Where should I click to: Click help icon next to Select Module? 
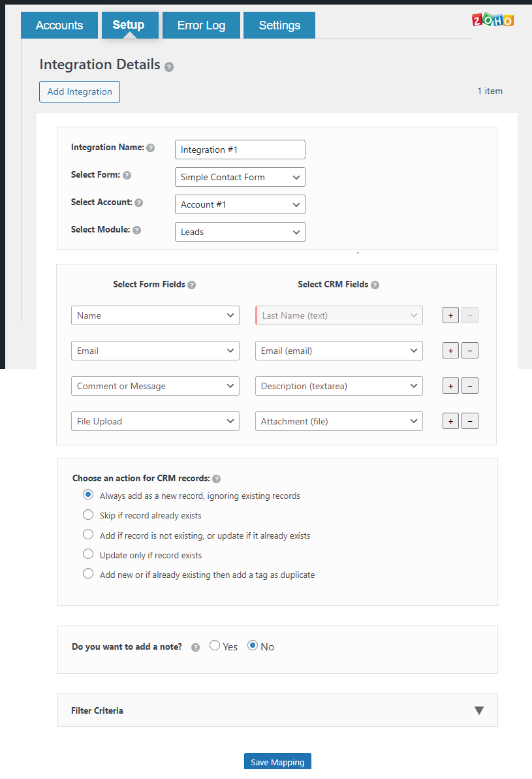136,230
